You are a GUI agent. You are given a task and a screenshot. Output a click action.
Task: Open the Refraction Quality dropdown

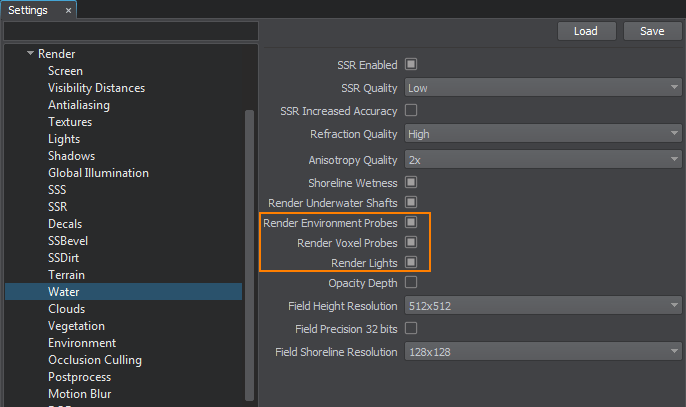(x=542, y=134)
